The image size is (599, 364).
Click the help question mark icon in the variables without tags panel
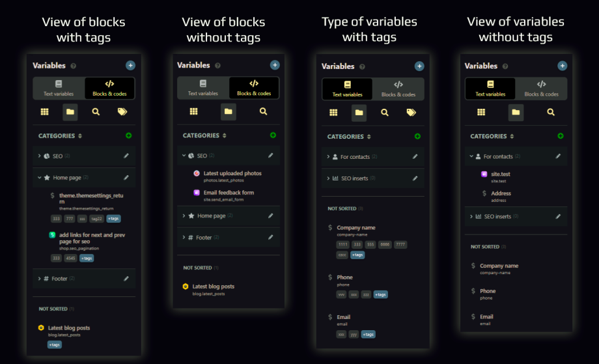point(505,66)
